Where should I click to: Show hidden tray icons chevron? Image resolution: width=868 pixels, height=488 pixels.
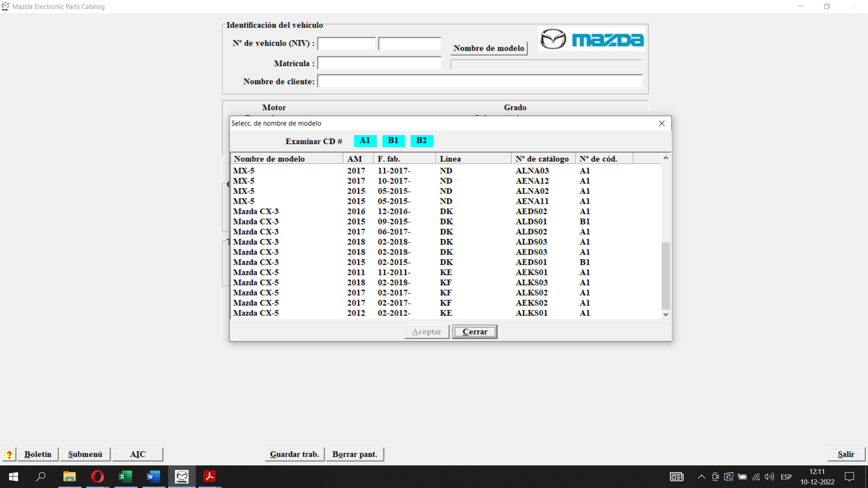click(x=701, y=477)
